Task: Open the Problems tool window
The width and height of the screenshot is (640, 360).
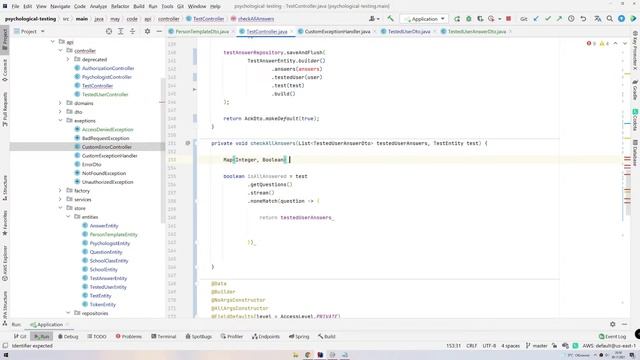Action: tap(129, 336)
